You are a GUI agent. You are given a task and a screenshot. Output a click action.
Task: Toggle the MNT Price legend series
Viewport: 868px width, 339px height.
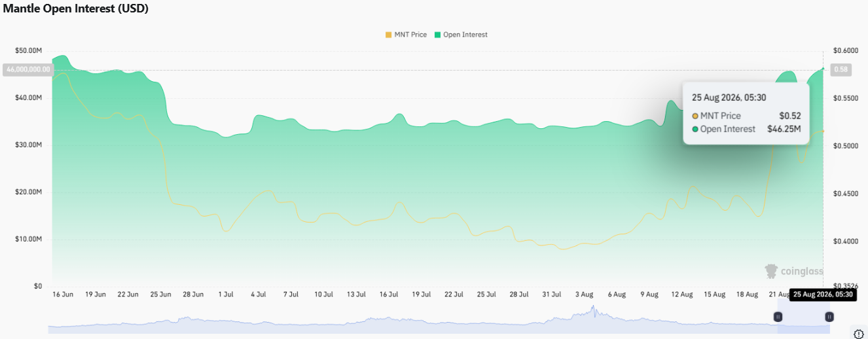(406, 35)
